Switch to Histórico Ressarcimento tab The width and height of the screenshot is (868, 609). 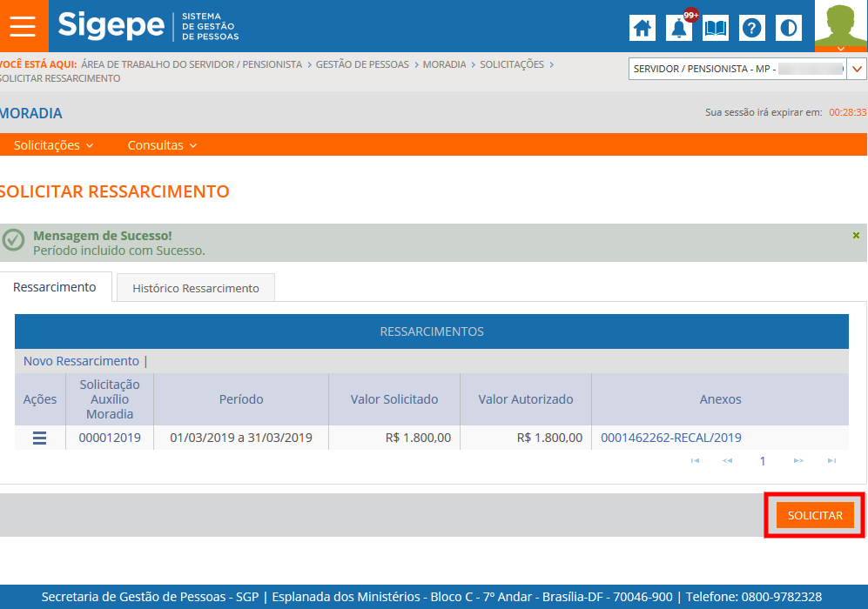coord(196,288)
